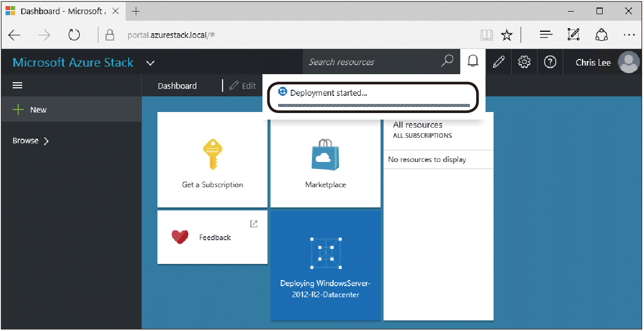Viewport: 644px width, 331px height.
Task: Click the deployment progress bar
Action: pyautogui.click(x=374, y=105)
